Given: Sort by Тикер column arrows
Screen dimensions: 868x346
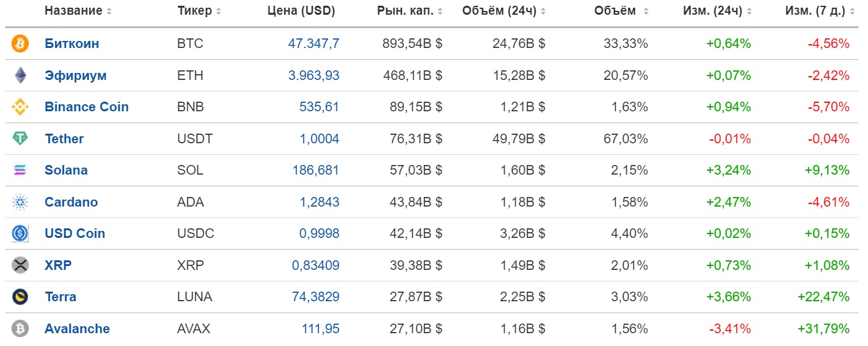Looking at the screenshot, I should tap(219, 12).
